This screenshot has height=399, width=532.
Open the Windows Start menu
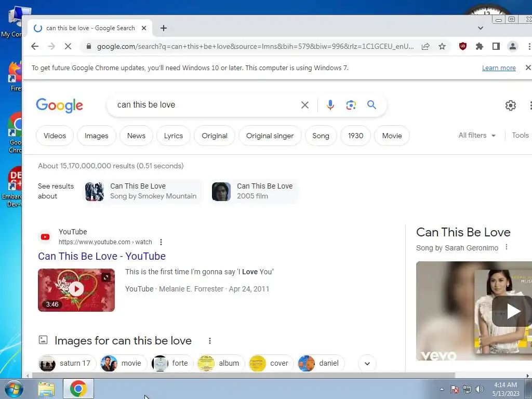pyautogui.click(x=14, y=389)
